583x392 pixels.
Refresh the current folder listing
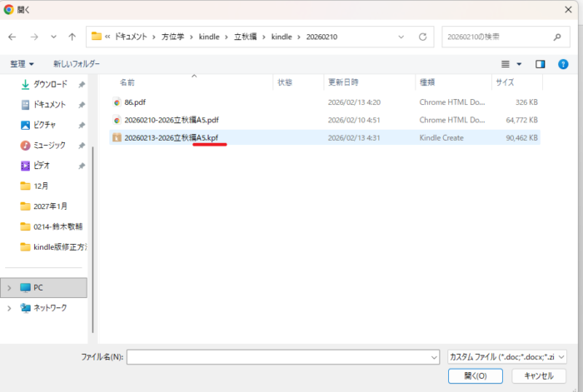point(423,37)
